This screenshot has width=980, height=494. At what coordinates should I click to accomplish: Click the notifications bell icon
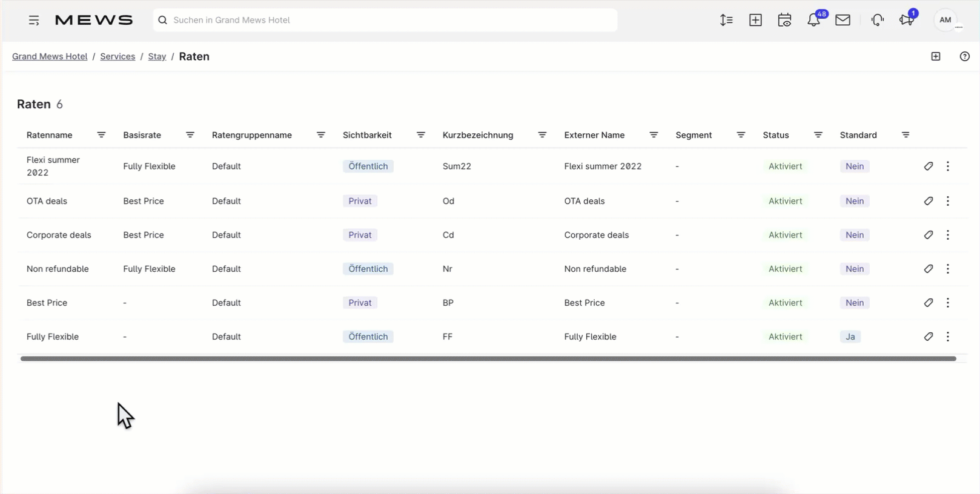tap(813, 20)
